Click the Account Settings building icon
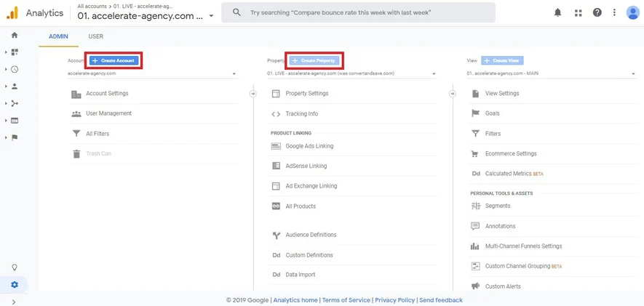This screenshot has width=644, height=306. click(76, 94)
